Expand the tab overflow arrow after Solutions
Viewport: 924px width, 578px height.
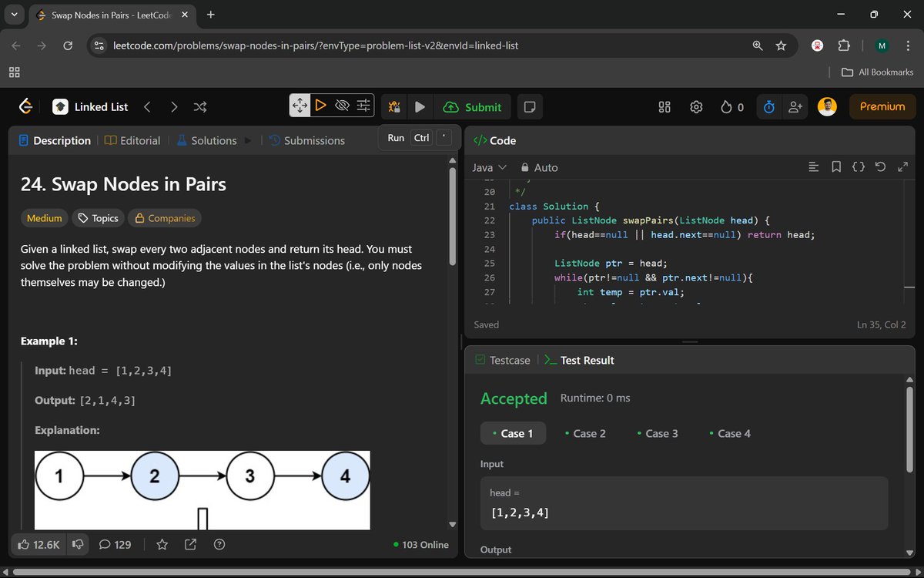click(x=248, y=140)
